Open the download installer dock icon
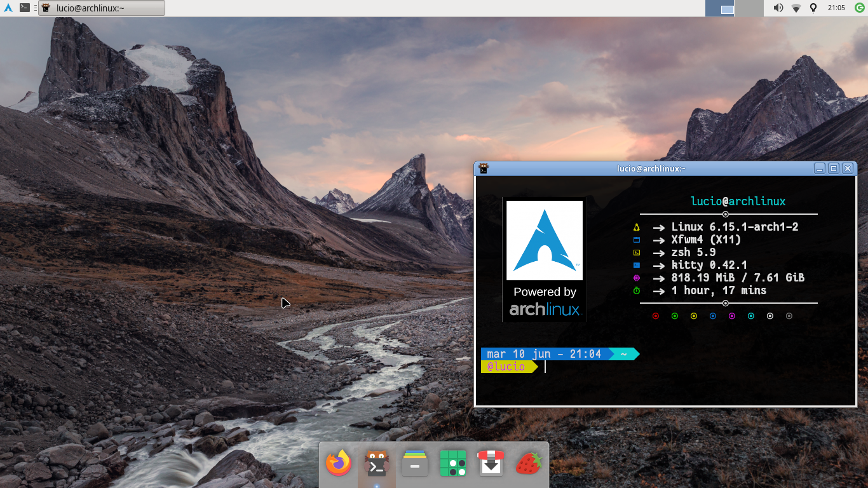 (x=491, y=463)
